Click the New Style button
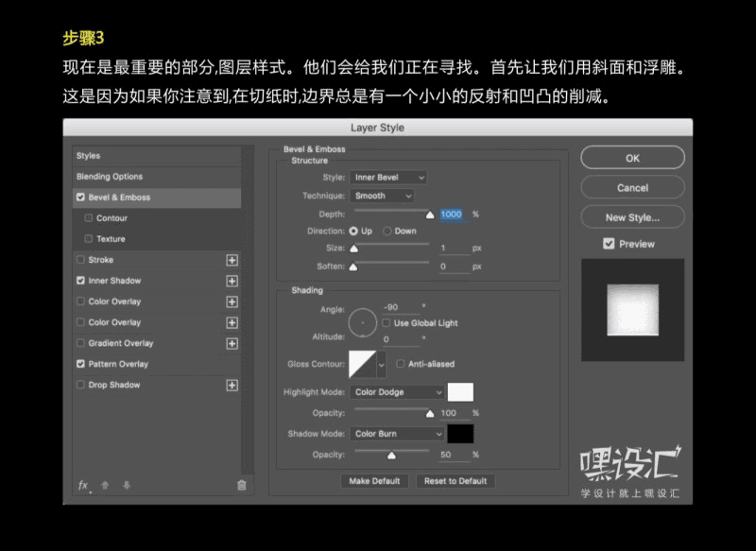756x551 pixels. 631,217
